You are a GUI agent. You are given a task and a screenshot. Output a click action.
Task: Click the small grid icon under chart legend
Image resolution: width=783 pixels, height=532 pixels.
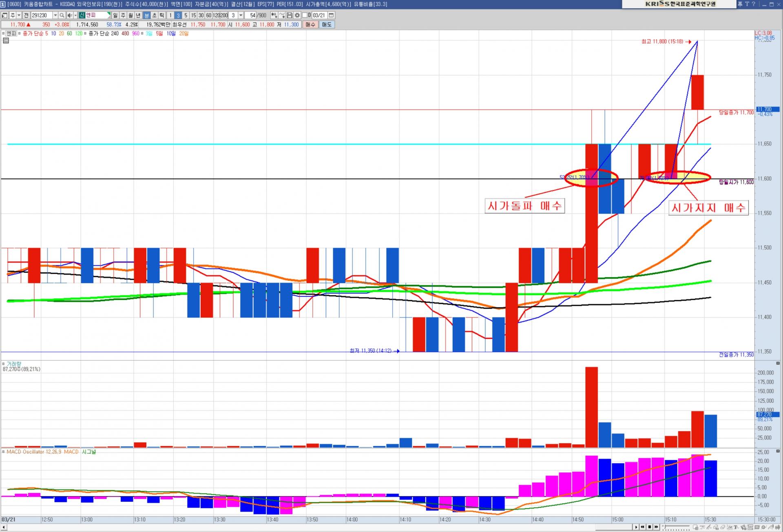pos(6,41)
